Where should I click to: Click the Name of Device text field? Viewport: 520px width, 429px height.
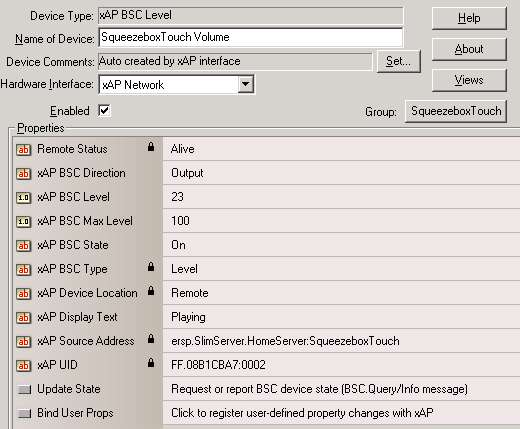(x=251, y=37)
